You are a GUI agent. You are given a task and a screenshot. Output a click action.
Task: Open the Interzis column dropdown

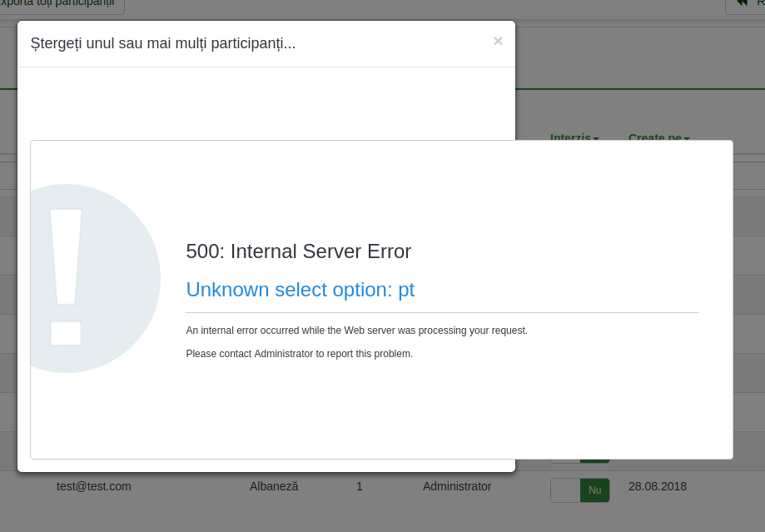[x=574, y=137]
